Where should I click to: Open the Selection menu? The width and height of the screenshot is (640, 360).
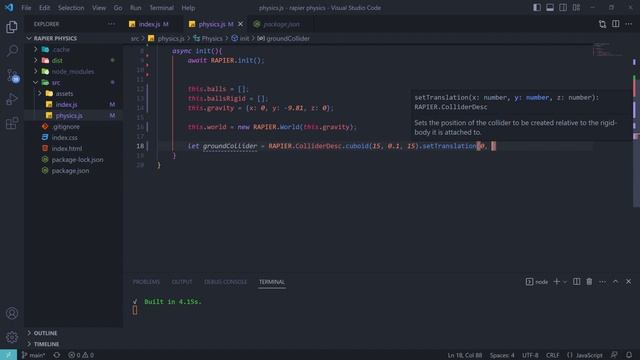71,8
